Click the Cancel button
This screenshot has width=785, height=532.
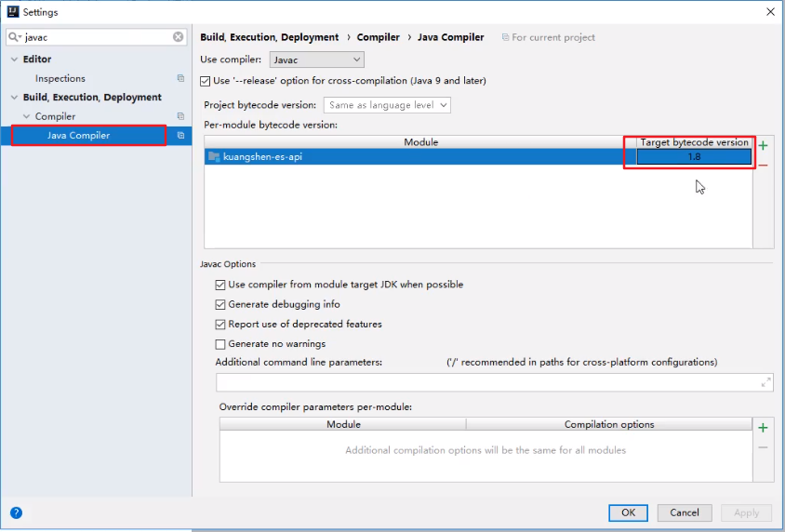click(685, 512)
